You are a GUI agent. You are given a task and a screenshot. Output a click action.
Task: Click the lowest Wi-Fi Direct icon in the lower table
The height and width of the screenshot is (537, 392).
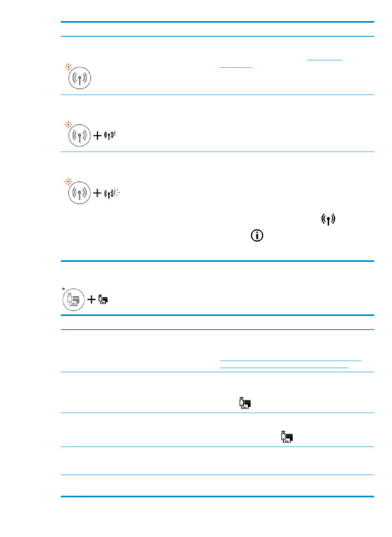[287, 437]
